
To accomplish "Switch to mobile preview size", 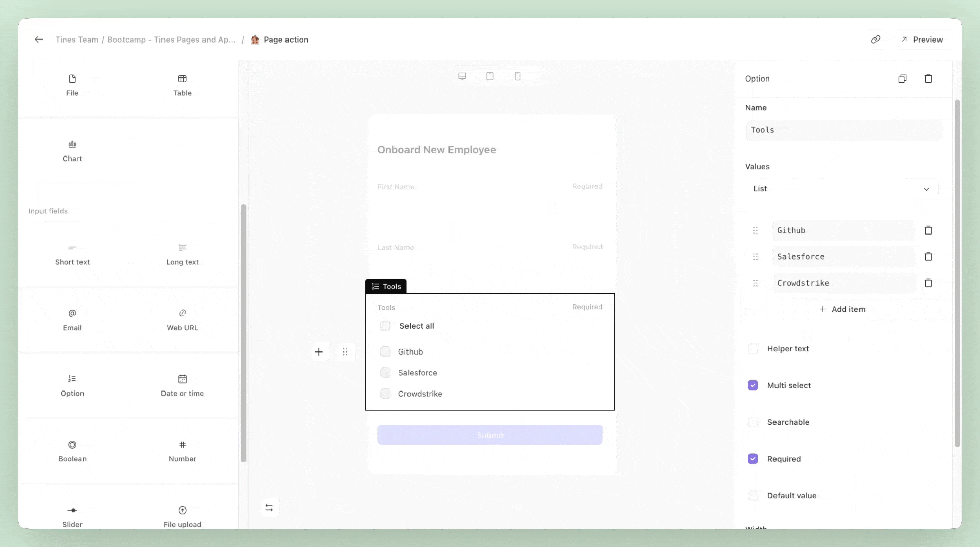I will point(518,76).
